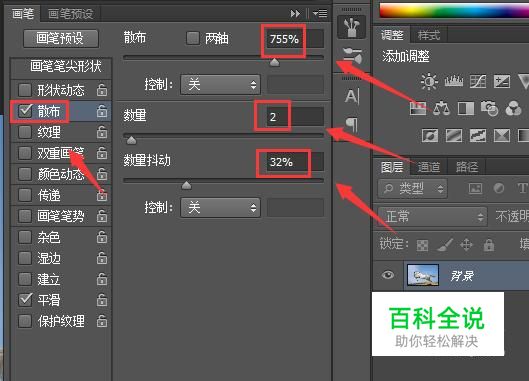Viewport: 529px width, 381px height.
Task: Hide the 背景 layer with eye icon
Action: click(x=388, y=275)
